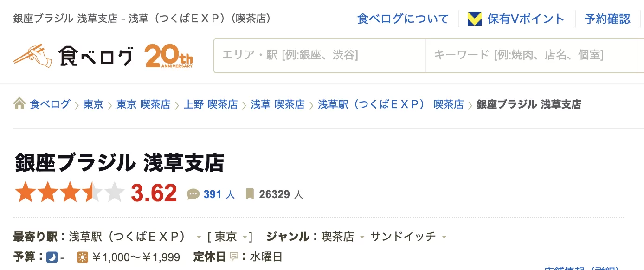This screenshot has height=270, width=644.
Task: Click the エリア・駅 search field
Action: 319,56
